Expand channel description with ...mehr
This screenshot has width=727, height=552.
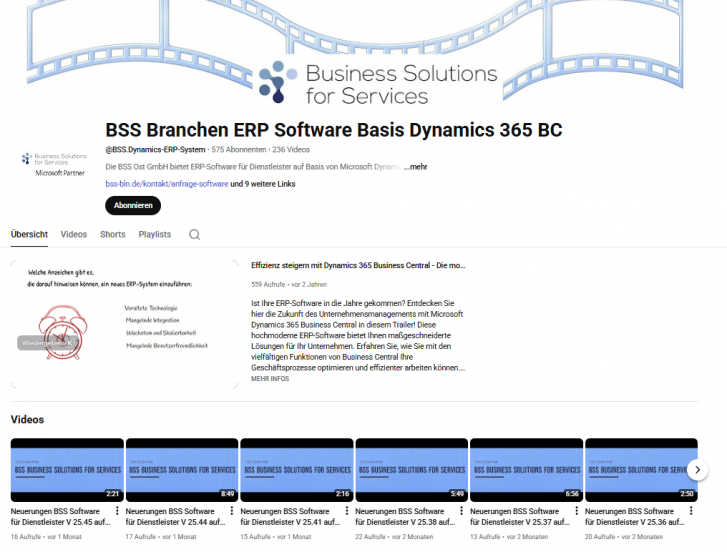(415, 167)
